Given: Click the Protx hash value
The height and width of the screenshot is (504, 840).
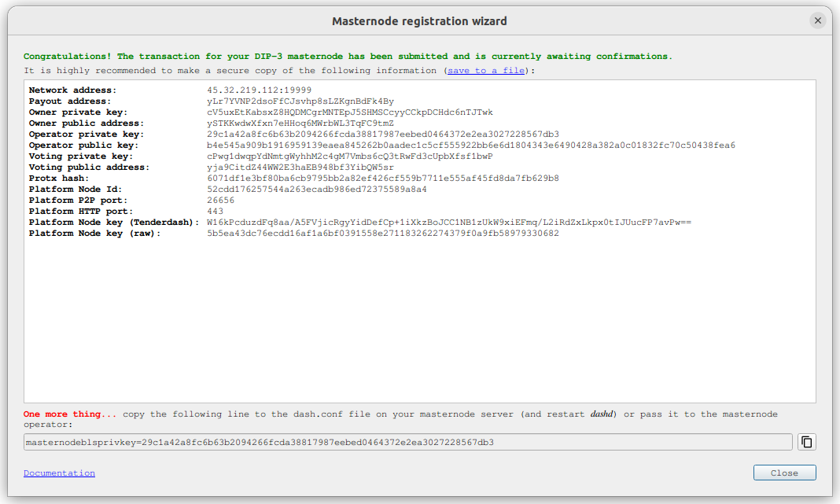Looking at the screenshot, I should tap(383, 178).
